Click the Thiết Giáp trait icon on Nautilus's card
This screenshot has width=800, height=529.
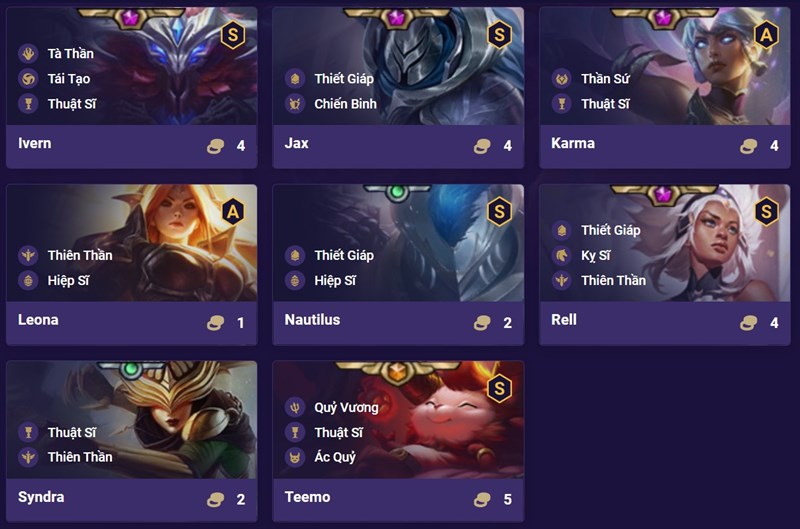click(x=294, y=255)
